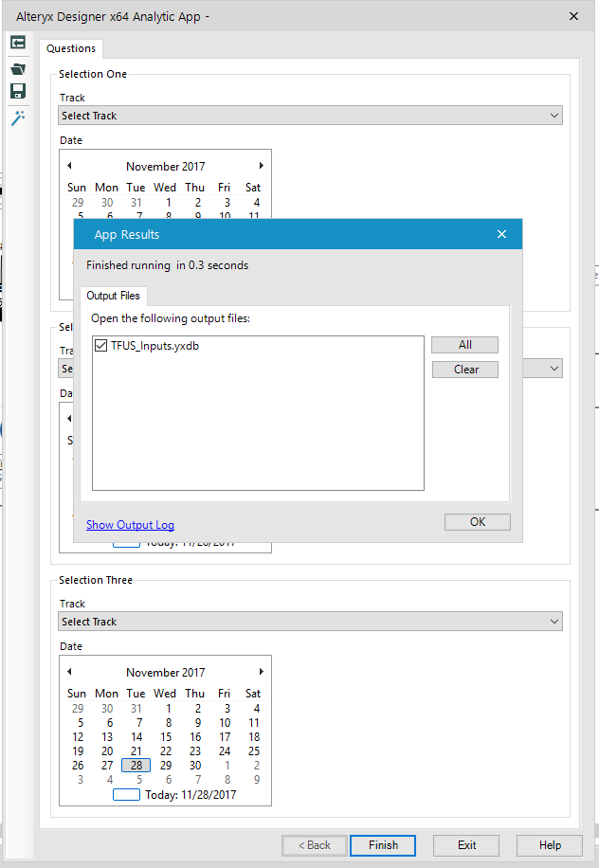Click OK in the App Results dialog
Viewport: 599px width, 868px height.
tap(477, 522)
